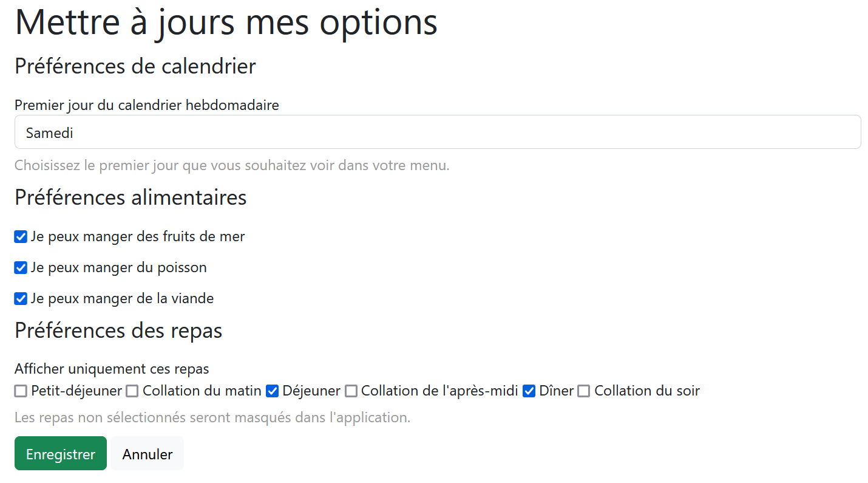This screenshot has height=483, width=868.
Task: Click the 'Premier jour du calendrier hebdomadaire' label
Action: click(146, 104)
